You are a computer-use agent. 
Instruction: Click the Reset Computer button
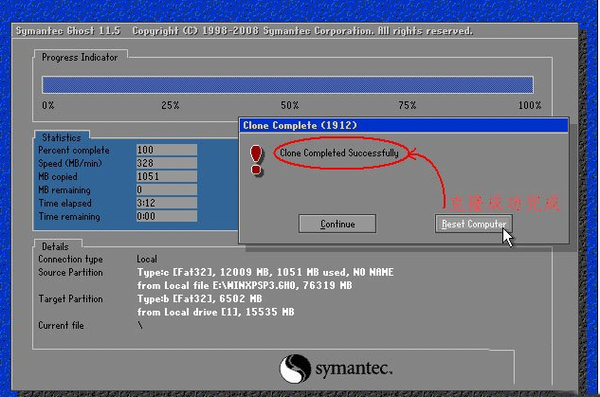coord(473,224)
